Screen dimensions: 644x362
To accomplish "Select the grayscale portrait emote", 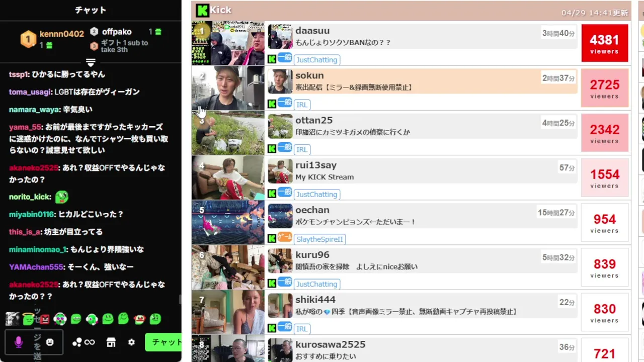I will pos(12,319).
